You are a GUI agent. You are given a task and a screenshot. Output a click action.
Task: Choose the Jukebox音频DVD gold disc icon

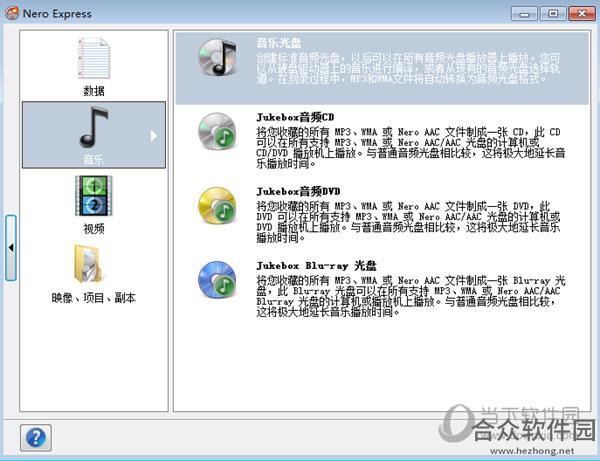(x=217, y=205)
